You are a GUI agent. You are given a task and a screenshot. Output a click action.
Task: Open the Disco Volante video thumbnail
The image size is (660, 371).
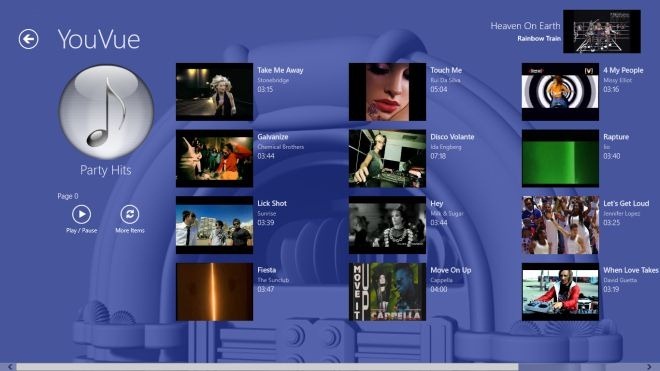click(387, 158)
